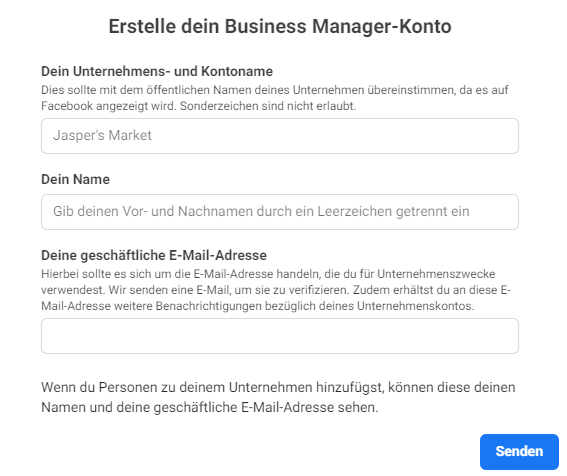The height and width of the screenshot is (476, 567).
Task: Click the 'Jasper's Market' placeholder text
Action: pyautogui.click(x=102, y=135)
